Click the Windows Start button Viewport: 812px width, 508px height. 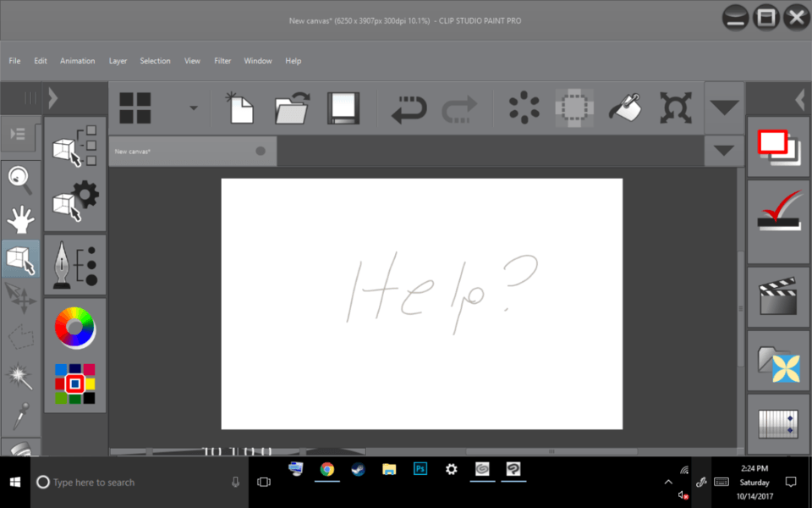coord(15,482)
